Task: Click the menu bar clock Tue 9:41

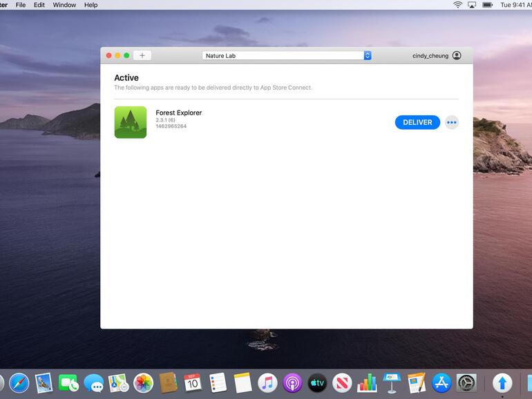Action: coord(516,5)
